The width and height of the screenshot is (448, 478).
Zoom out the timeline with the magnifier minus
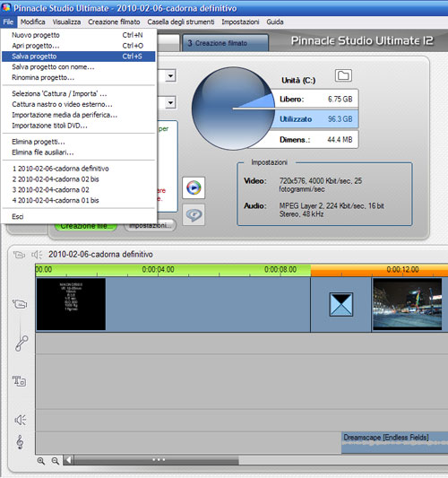coord(56,461)
